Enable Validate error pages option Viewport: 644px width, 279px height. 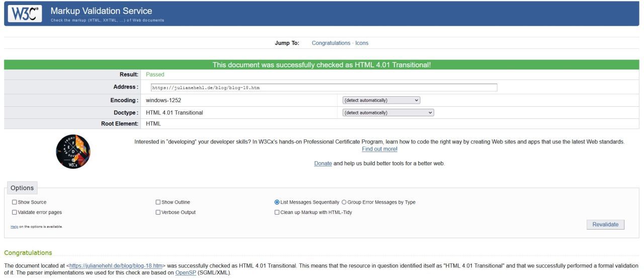click(x=14, y=213)
